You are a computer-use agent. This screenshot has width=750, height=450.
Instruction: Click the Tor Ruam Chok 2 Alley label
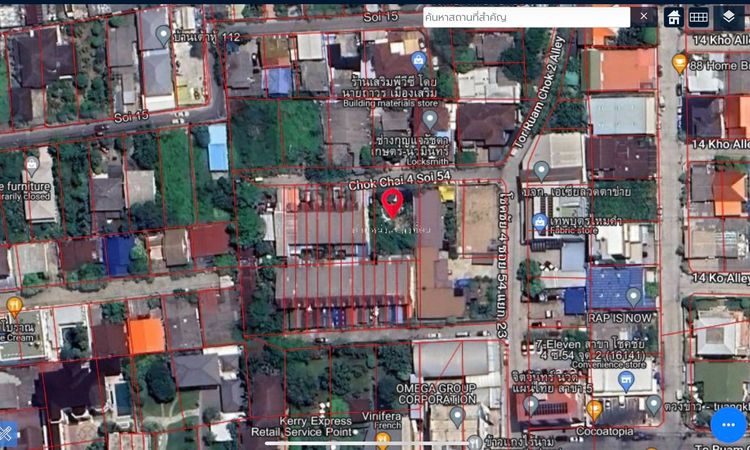click(540, 92)
